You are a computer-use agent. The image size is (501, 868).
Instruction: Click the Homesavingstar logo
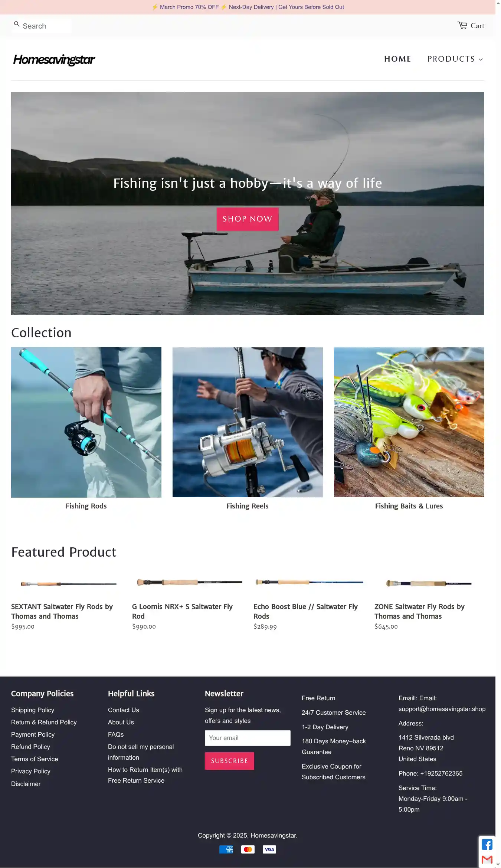54,59
